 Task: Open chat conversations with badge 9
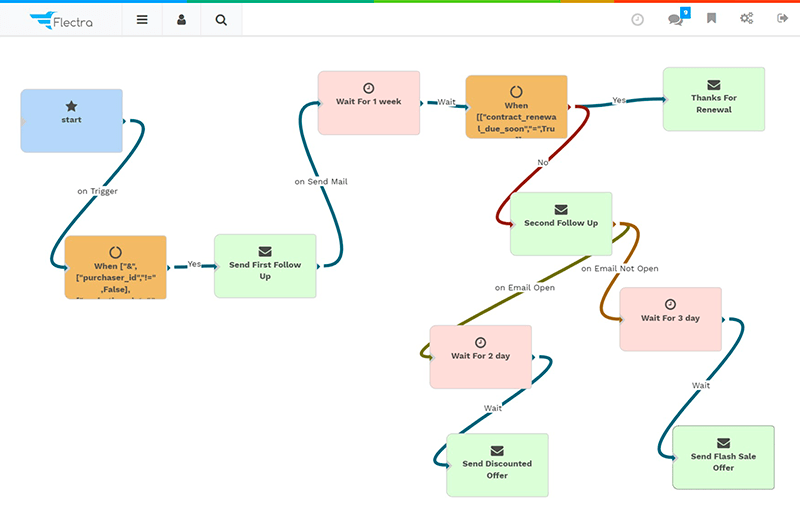point(676,19)
